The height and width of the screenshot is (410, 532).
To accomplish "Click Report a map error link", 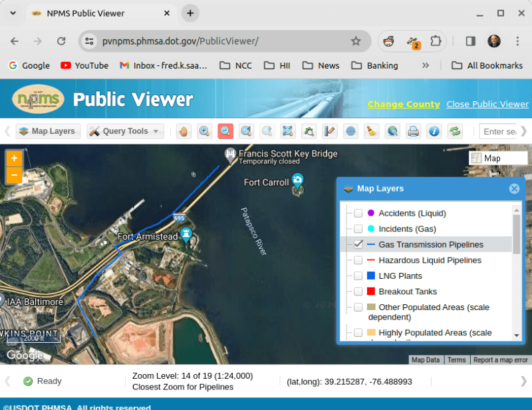I will tap(501, 359).
